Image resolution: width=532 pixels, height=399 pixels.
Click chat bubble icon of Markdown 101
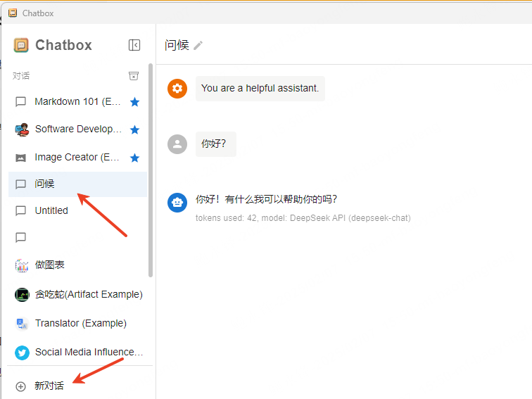point(20,102)
